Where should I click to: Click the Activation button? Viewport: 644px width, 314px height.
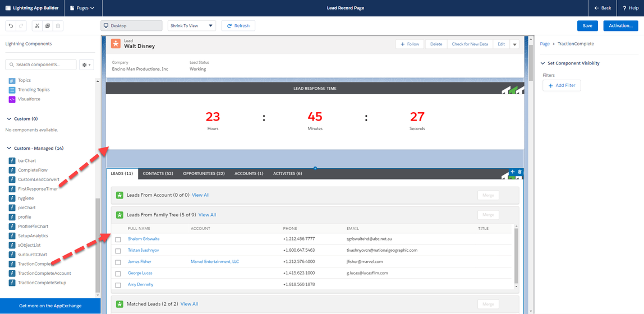[620, 26]
